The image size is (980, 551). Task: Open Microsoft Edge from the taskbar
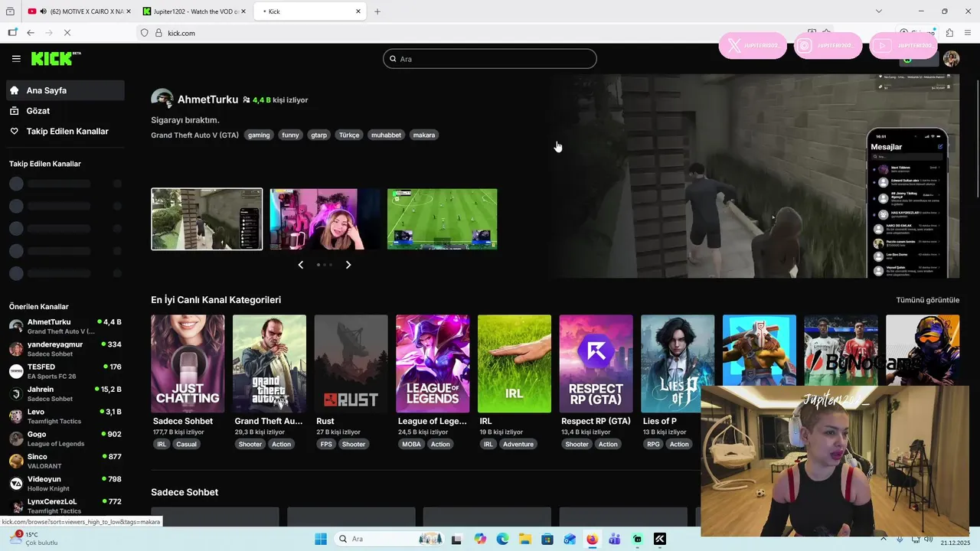point(502,539)
